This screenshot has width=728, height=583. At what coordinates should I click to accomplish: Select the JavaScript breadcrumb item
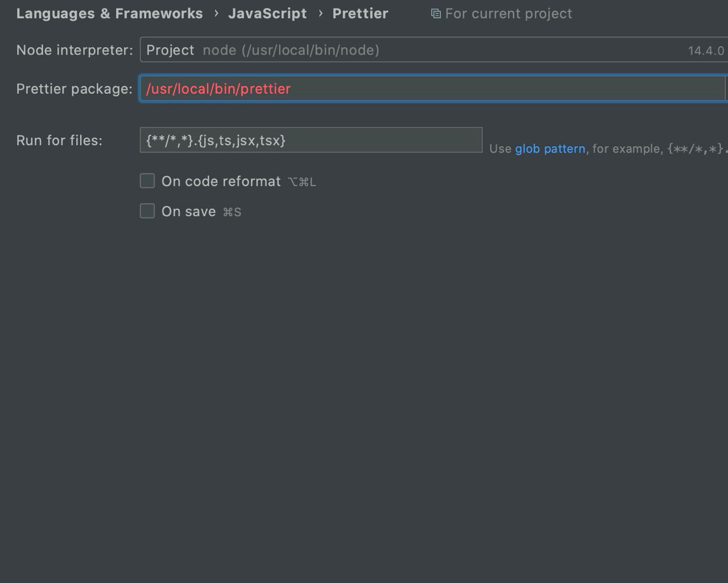(x=267, y=14)
